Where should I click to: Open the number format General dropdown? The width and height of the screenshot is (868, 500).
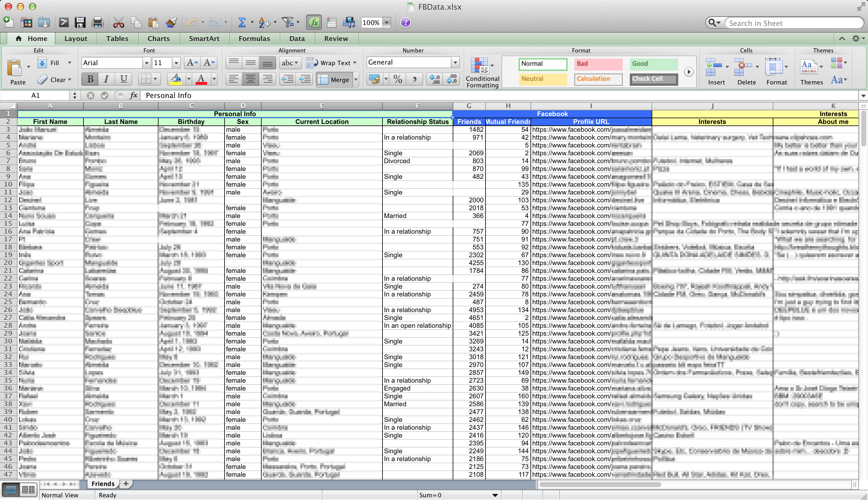(x=455, y=62)
